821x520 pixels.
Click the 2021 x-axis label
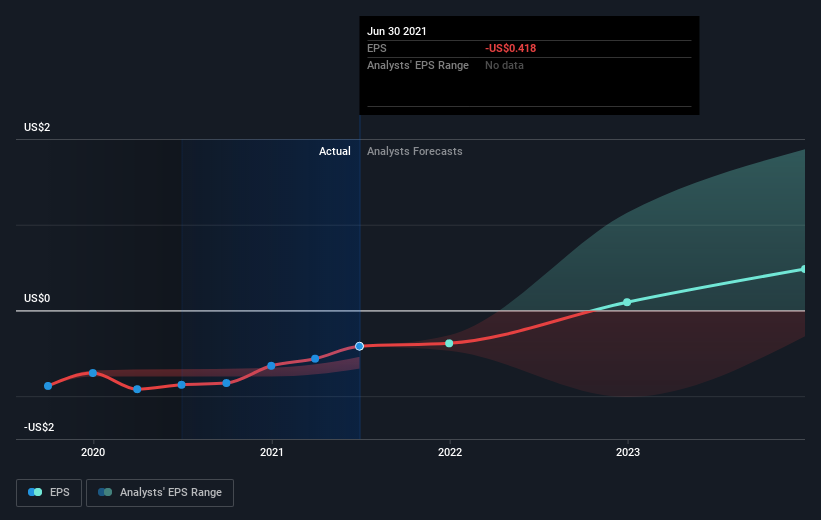[271, 452]
